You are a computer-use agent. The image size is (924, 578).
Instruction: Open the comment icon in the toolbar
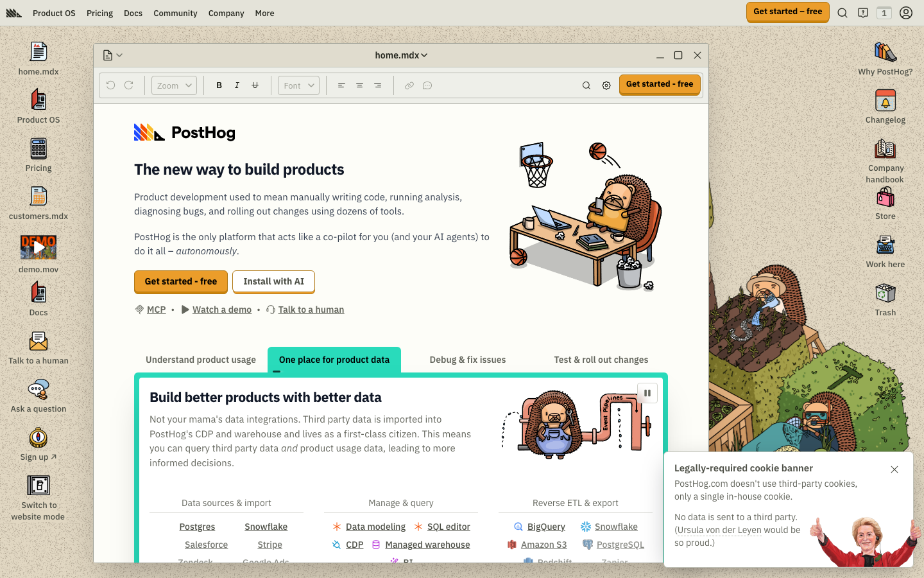(427, 85)
